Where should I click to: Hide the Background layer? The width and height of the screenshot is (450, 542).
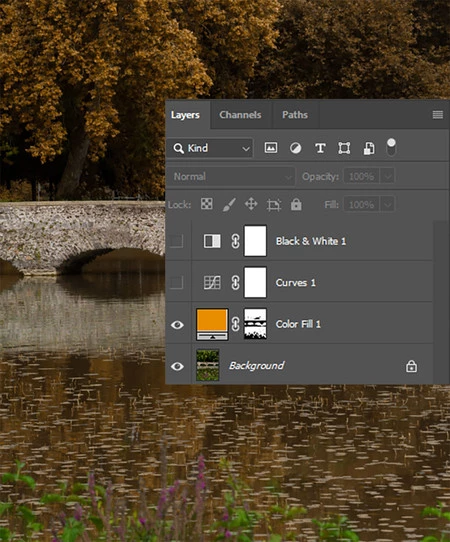coord(177,366)
